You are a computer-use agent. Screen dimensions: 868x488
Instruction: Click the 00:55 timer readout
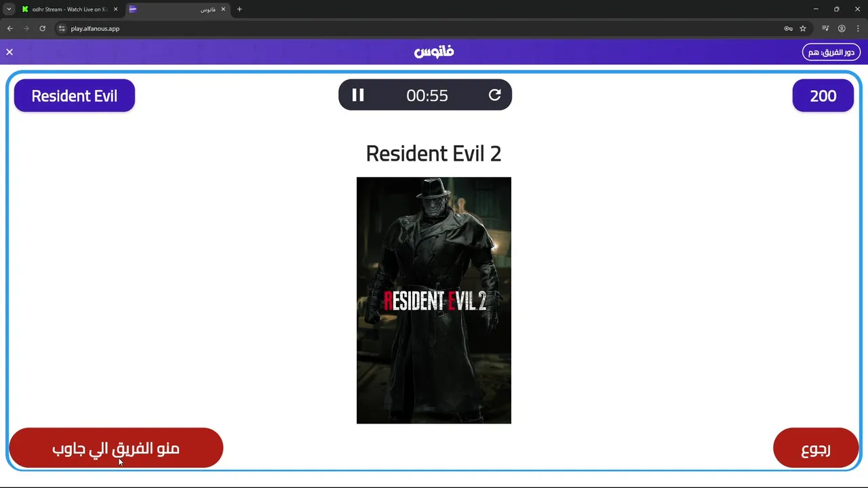(x=427, y=96)
